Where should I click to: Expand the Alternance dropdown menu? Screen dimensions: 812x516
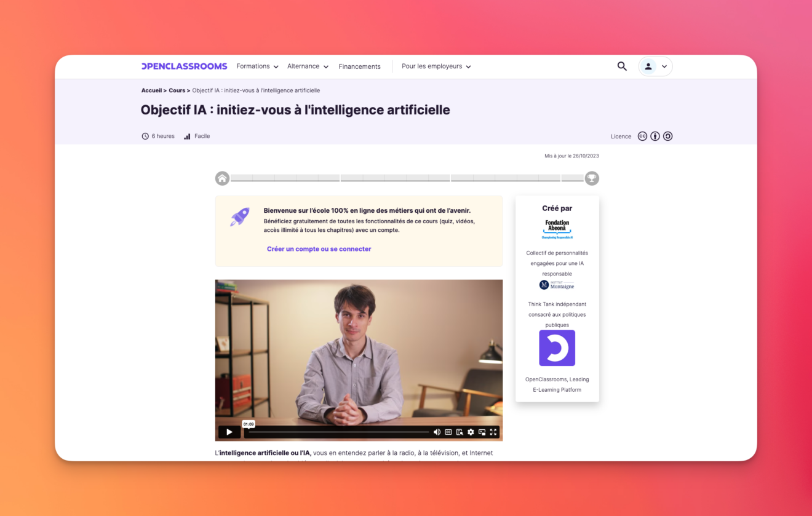tap(308, 66)
